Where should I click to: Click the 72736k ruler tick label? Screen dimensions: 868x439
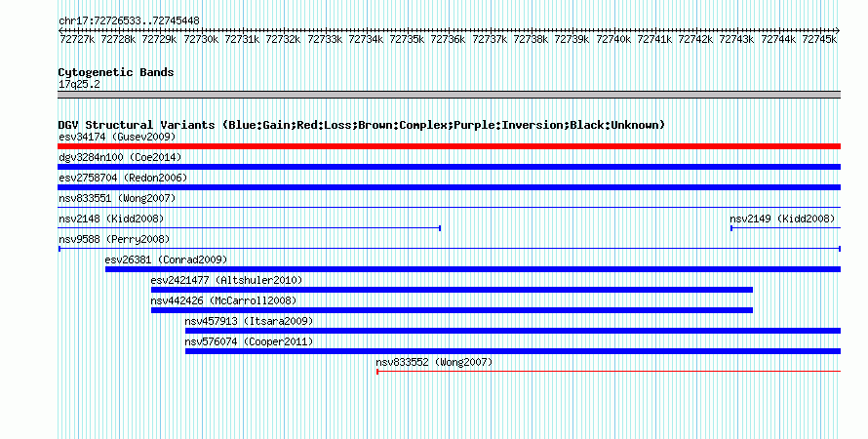point(448,39)
